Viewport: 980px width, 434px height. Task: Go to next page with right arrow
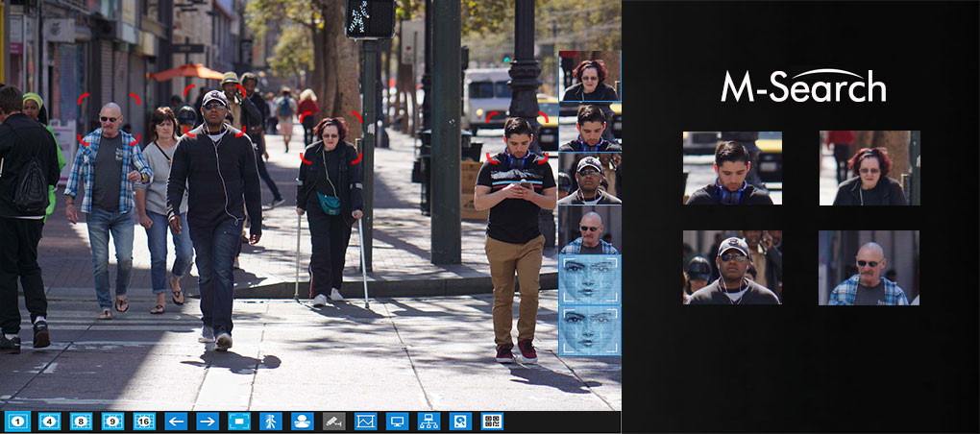pos(208,421)
